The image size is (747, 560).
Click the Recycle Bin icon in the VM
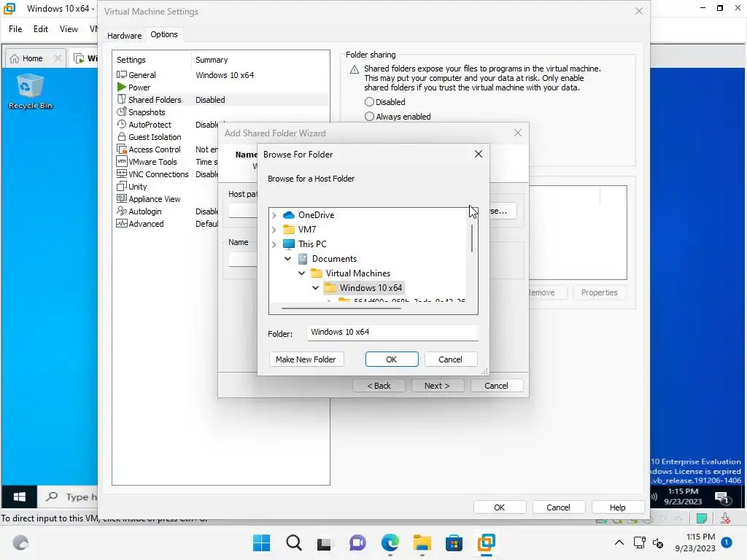click(30, 86)
